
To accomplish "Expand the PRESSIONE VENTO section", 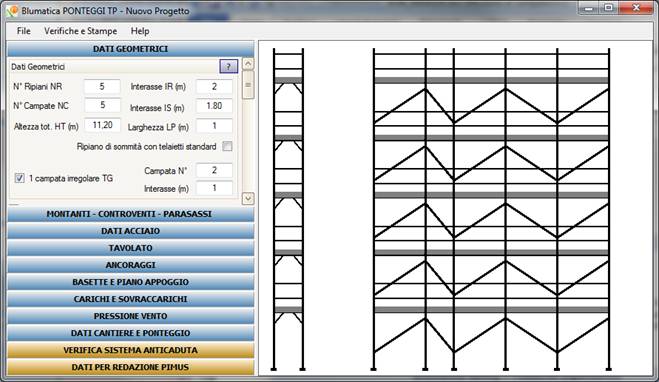I will tap(130, 316).
